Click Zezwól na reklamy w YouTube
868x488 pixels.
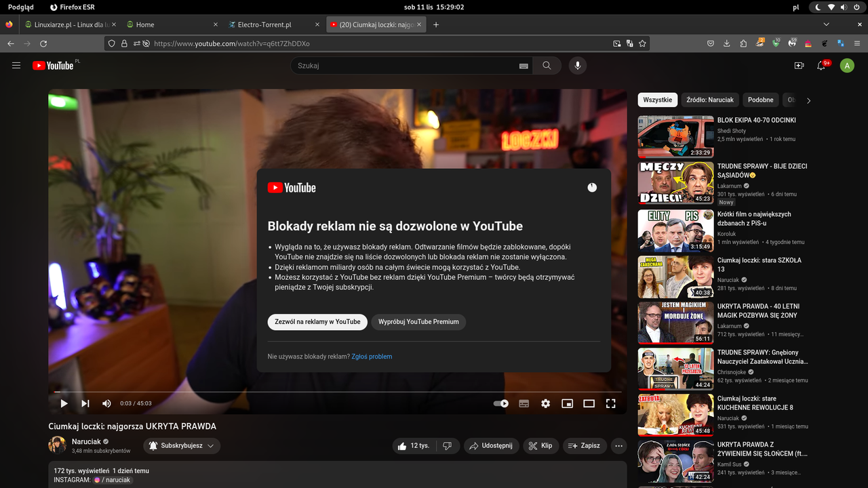point(317,322)
